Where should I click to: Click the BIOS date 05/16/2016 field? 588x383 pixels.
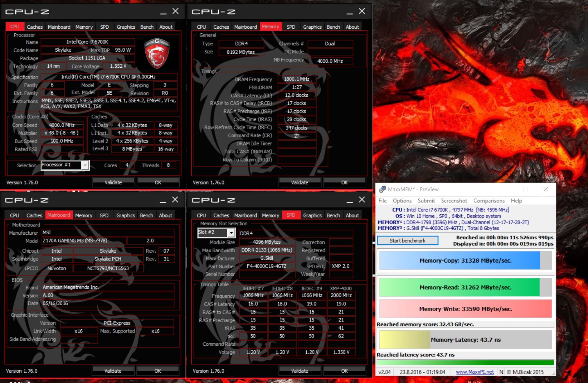(x=108, y=303)
